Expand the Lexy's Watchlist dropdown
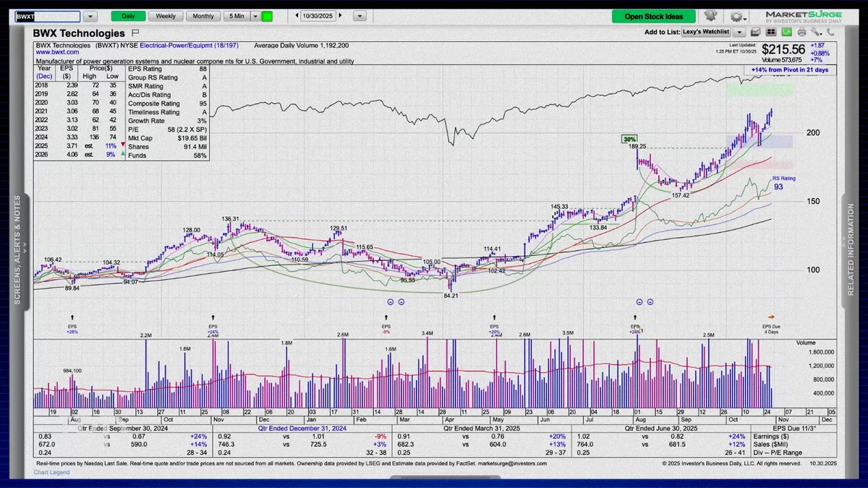 click(x=739, y=32)
